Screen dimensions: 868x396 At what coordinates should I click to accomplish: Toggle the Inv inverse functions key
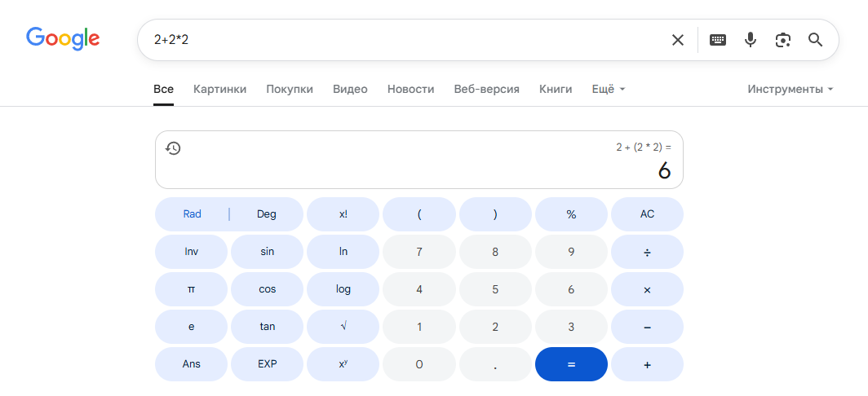tap(192, 252)
